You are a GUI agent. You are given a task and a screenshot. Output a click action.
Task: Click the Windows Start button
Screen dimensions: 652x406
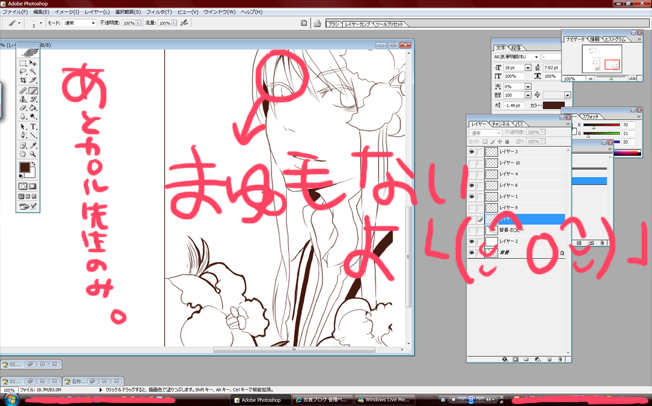tap(10, 400)
